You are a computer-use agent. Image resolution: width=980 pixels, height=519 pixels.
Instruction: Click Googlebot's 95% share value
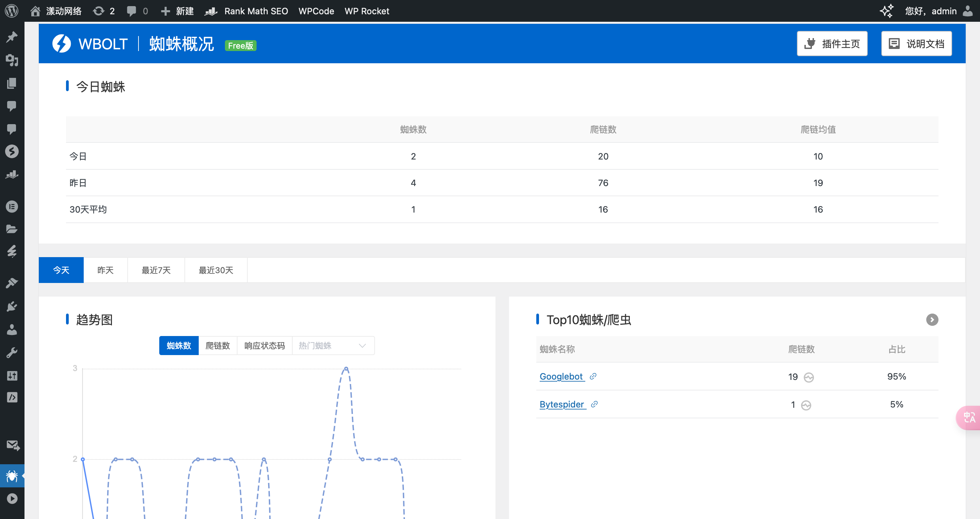pyautogui.click(x=896, y=376)
